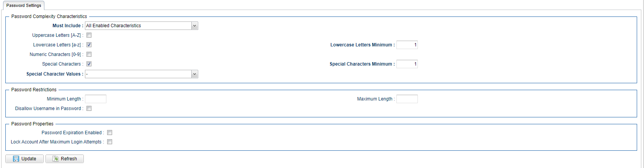Focus the Lowercase Letters Minimum field
Screen dimensions: 644x168
tap(407, 45)
